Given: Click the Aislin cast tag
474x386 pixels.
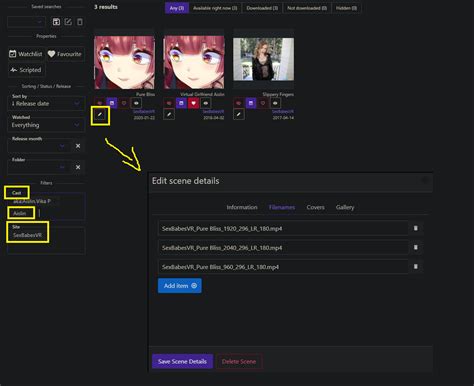Looking at the screenshot, I should (21, 213).
